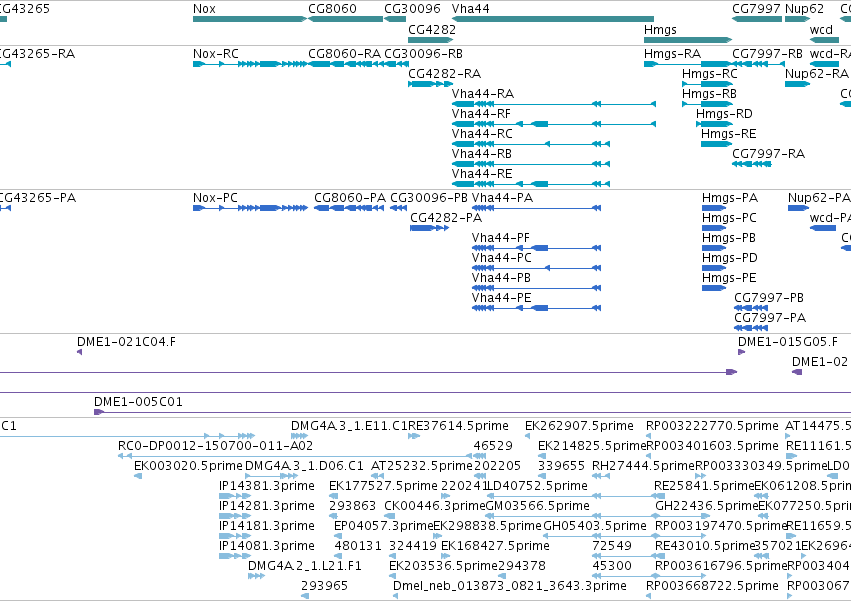Viewport: 851px width, 601px height.
Task: Click the CG8060-PA protein label
Action: tap(350, 198)
